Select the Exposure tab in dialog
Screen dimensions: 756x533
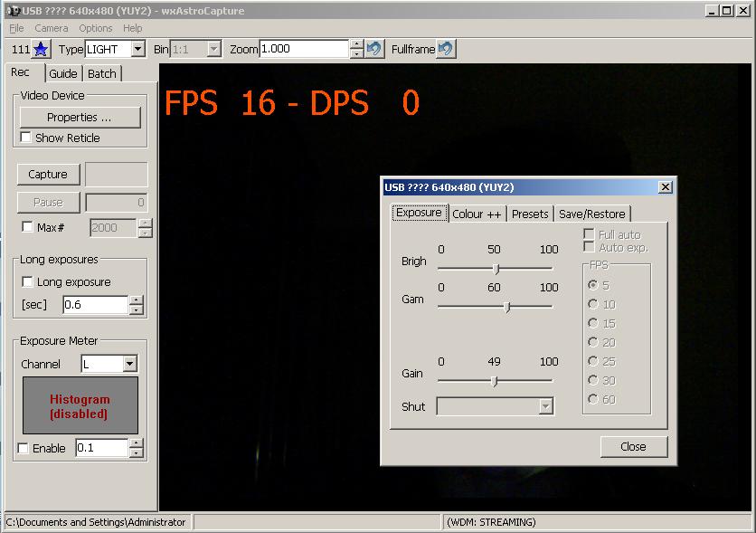click(x=419, y=213)
